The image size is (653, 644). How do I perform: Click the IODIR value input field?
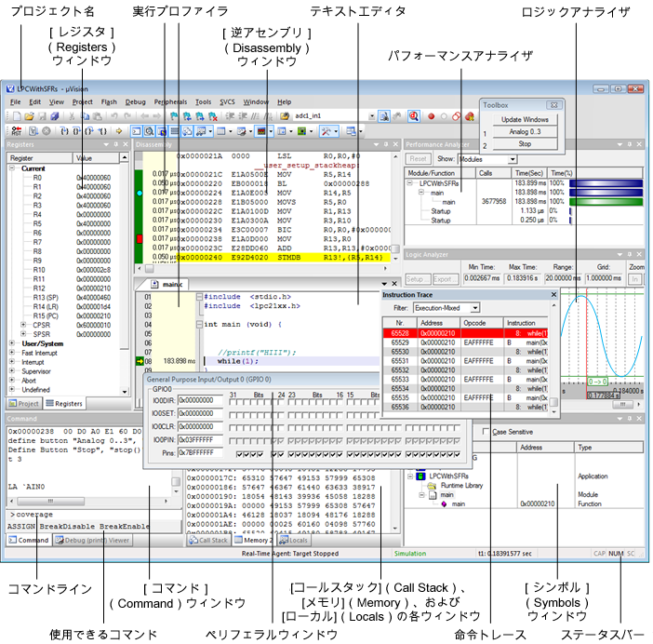point(200,400)
